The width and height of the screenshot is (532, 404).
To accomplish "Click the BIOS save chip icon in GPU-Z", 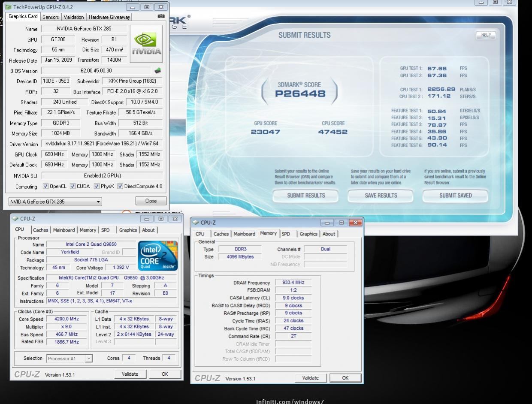I will tap(158, 71).
